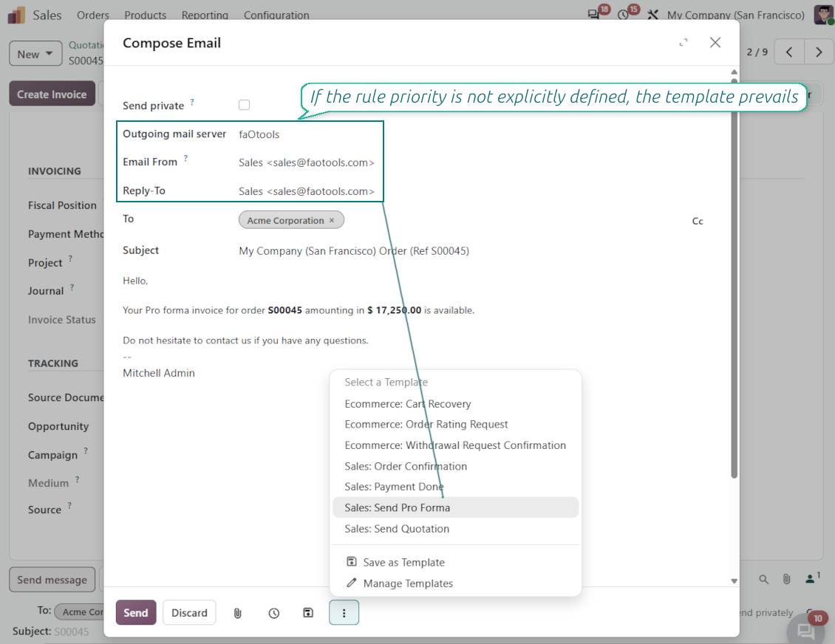This screenshot has width=835, height=644.
Task: Open the Products menu
Action: 146,15
